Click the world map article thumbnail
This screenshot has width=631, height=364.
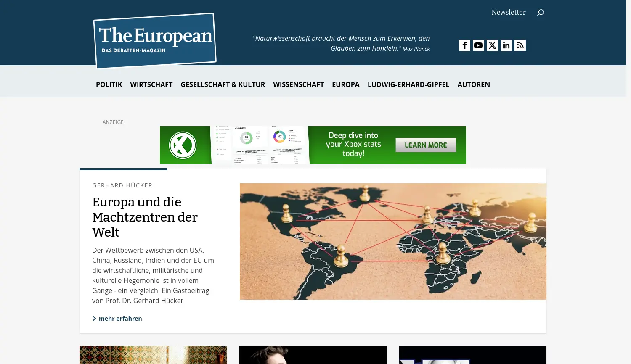(392, 241)
